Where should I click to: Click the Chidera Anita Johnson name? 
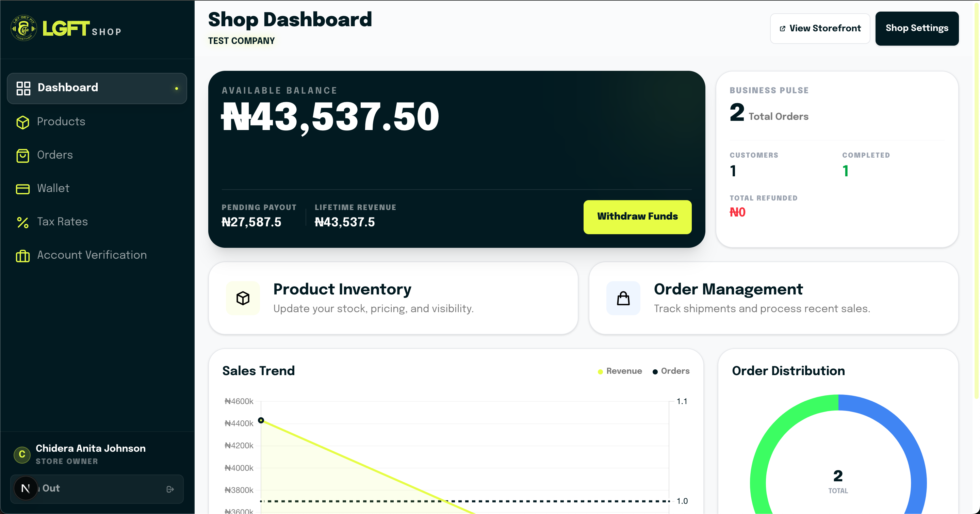pyautogui.click(x=91, y=448)
